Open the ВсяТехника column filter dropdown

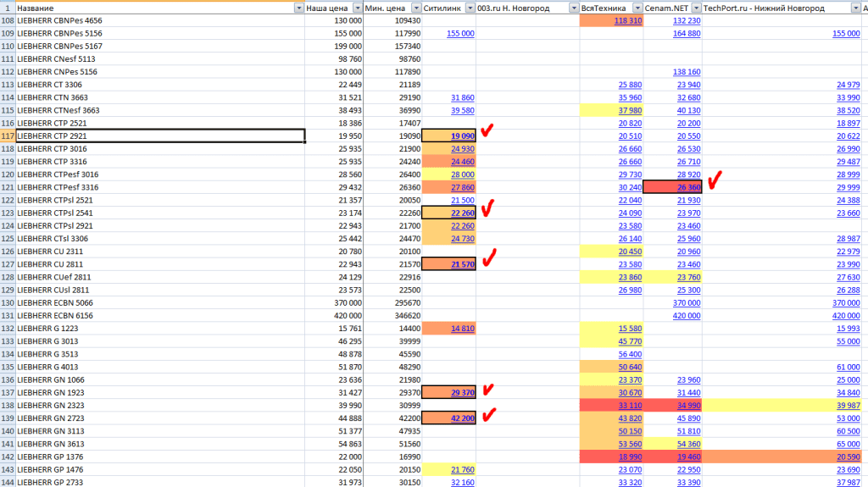click(x=637, y=8)
